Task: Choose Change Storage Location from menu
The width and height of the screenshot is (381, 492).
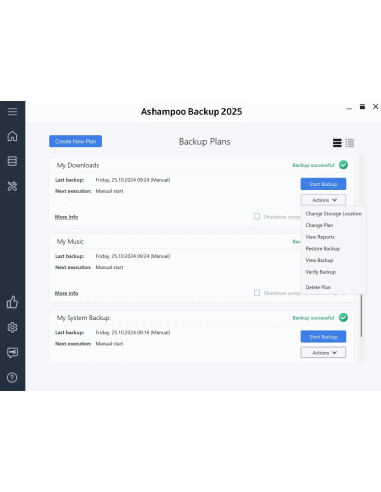Action: coord(333,213)
